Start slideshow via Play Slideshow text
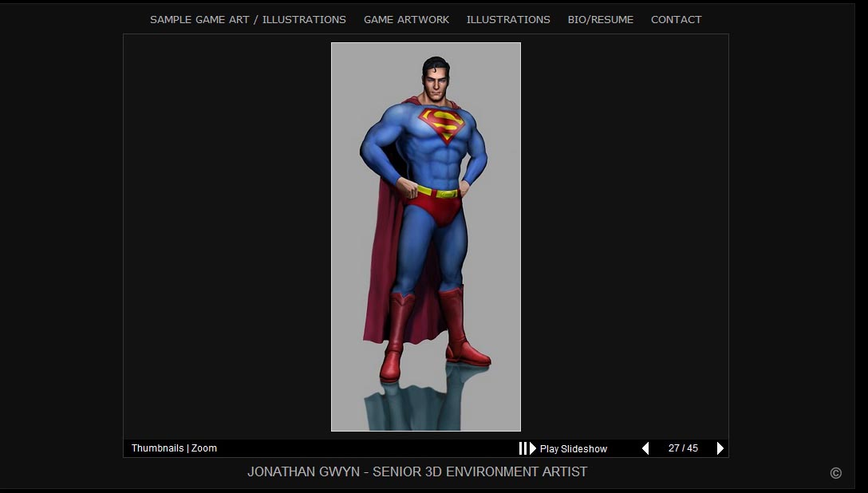Screen dimensions: 868x493 (573, 449)
